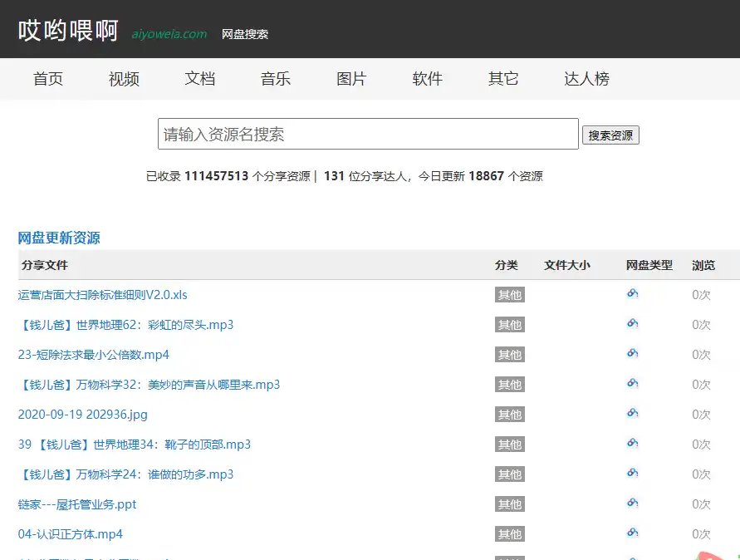Click the netdisk icon in the 万物科学24 row

point(632,473)
